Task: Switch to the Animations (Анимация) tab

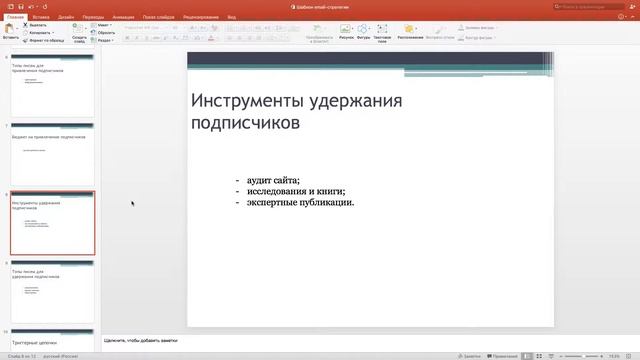Action: click(x=123, y=17)
